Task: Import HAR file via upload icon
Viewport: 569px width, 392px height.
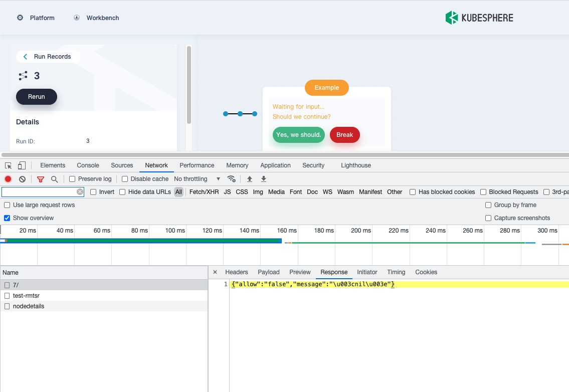Action: coord(249,178)
